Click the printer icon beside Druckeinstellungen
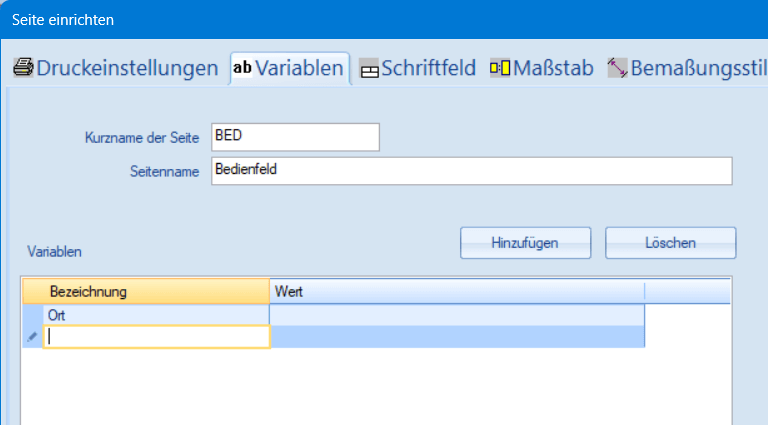The height and width of the screenshot is (425, 768). (x=23, y=68)
